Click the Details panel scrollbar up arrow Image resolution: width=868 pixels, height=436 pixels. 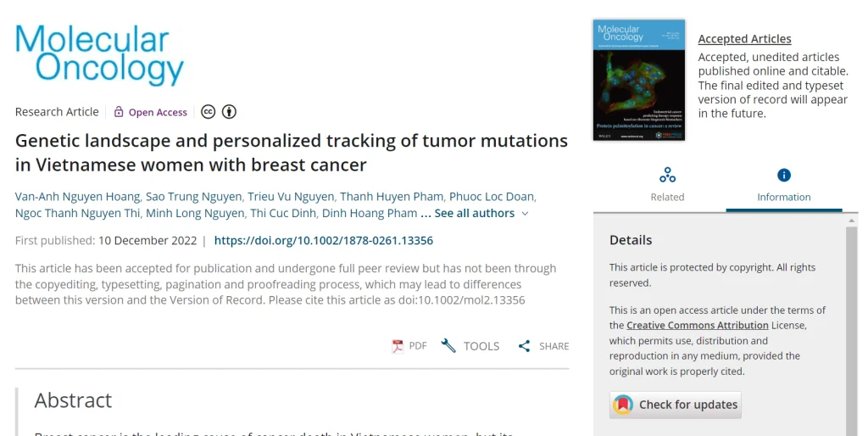point(852,222)
